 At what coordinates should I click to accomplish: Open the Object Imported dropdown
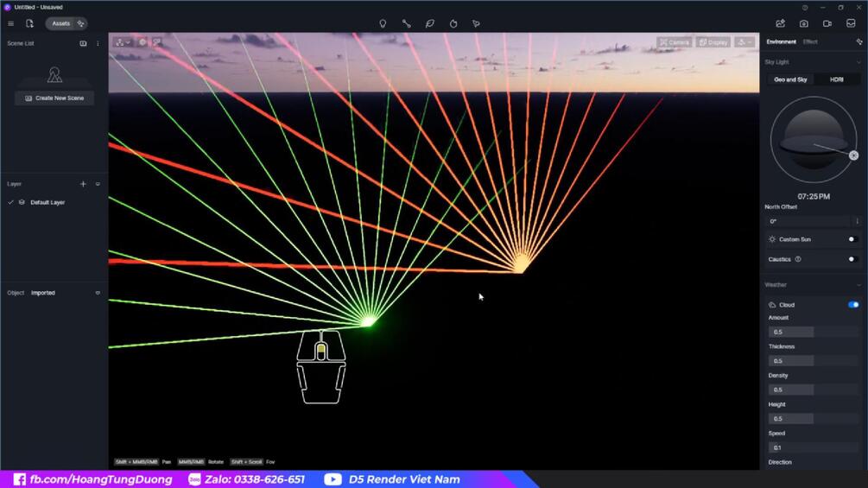[98, 293]
